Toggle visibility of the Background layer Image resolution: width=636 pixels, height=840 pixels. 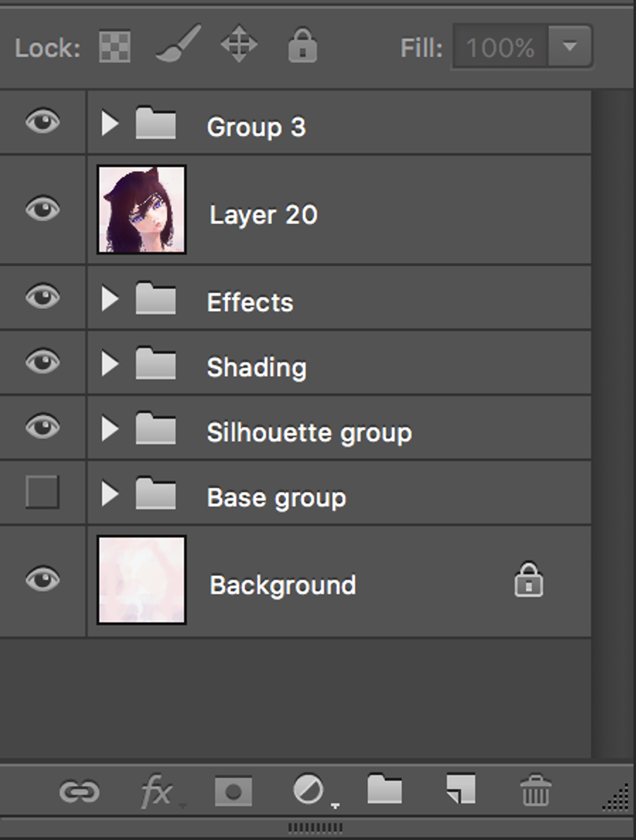tap(42, 580)
